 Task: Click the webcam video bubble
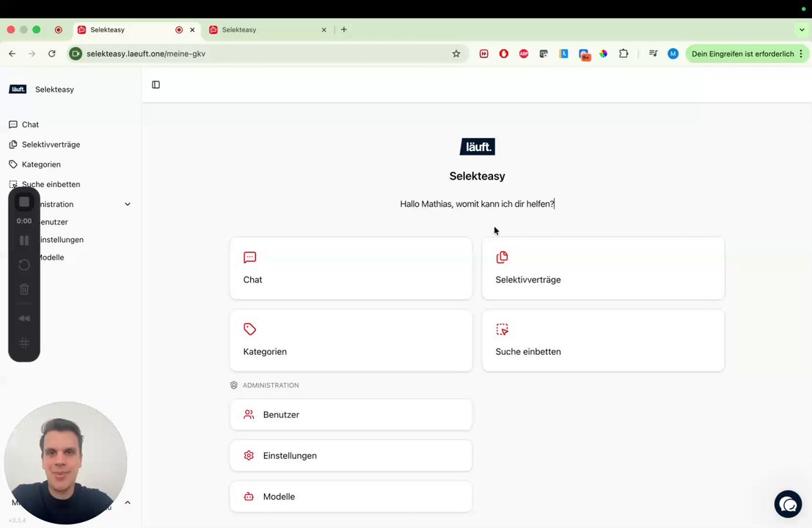coord(66,463)
